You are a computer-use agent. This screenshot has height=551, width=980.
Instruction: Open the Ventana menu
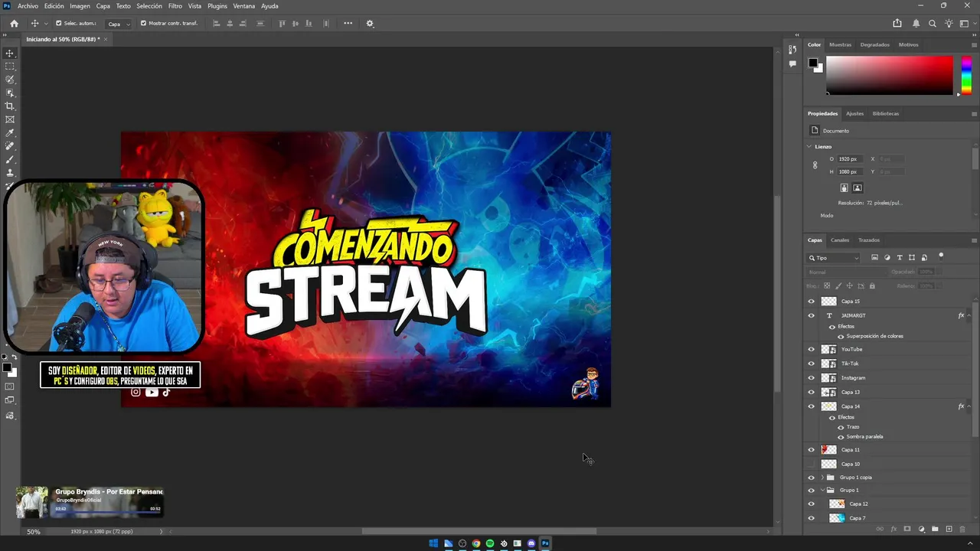tap(244, 6)
